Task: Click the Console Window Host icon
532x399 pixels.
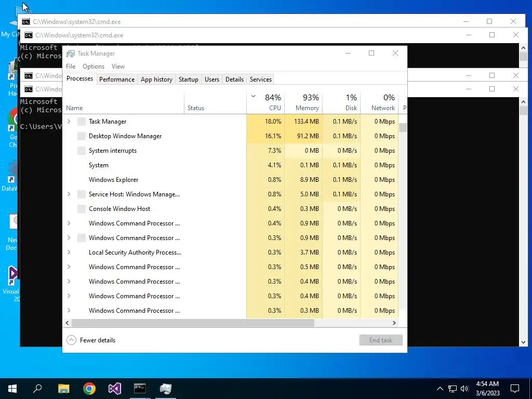Action: pyautogui.click(x=82, y=209)
